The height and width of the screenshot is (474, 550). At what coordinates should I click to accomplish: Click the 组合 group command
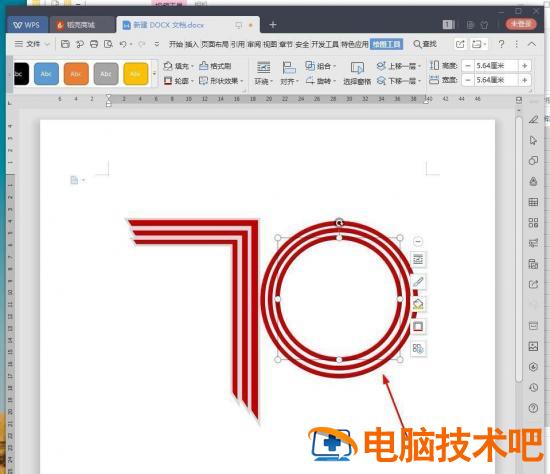coord(320,66)
